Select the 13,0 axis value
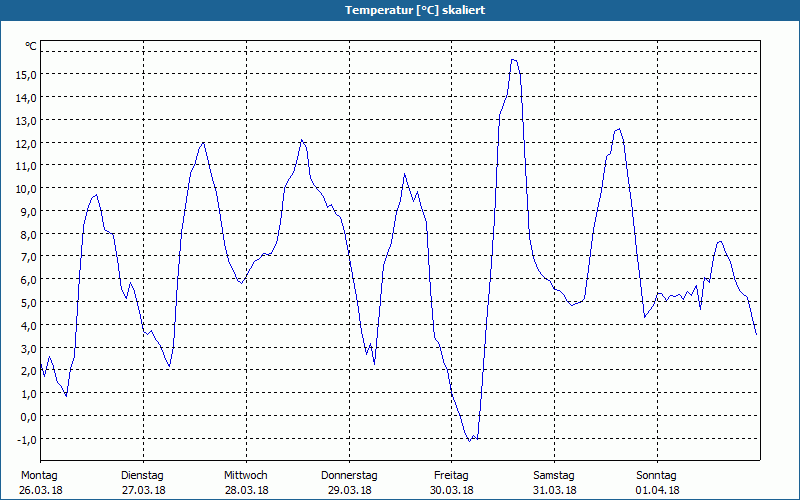Viewport: 800px width, 500px height. [26, 120]
